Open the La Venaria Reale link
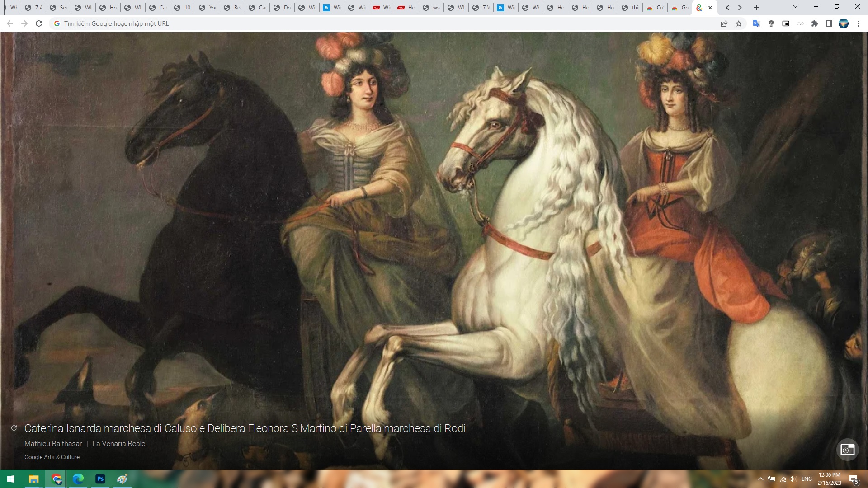Image resolution: width=868 pixels, height=488 pixels. (x=119, y=444)
